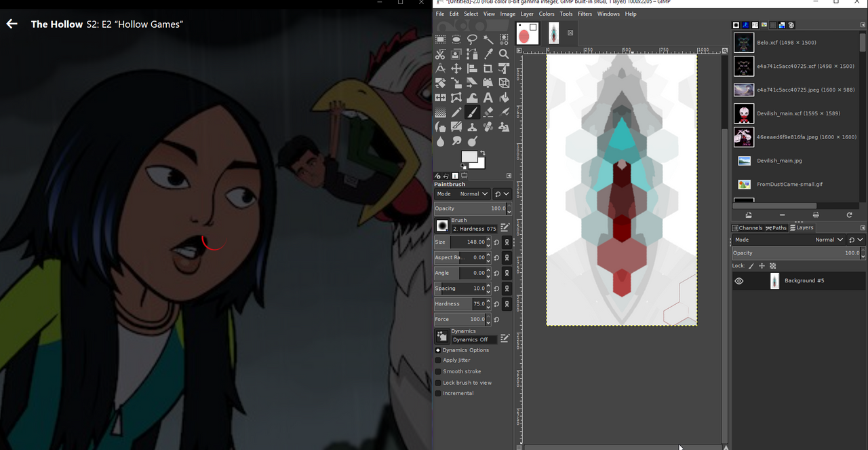The width and height of the screenshot is (868, 450).
Task: Toggle link Angle to brush default
Action: (507, 274)
